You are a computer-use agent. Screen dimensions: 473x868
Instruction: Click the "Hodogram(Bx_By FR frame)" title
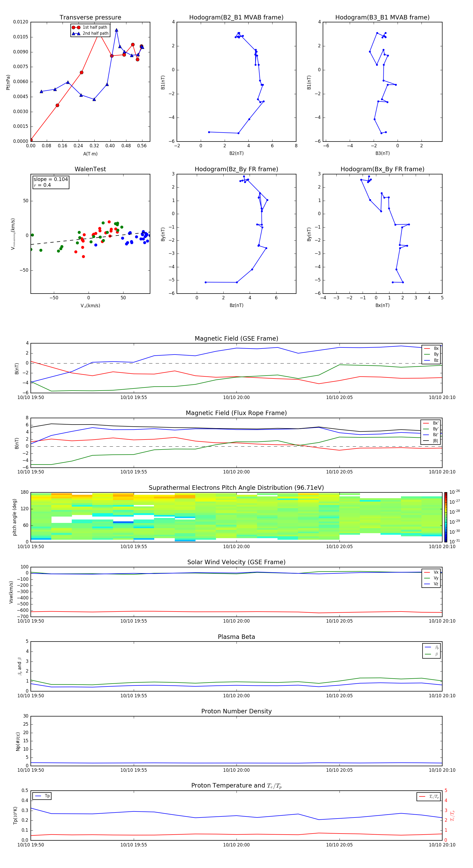pos(382,169)
